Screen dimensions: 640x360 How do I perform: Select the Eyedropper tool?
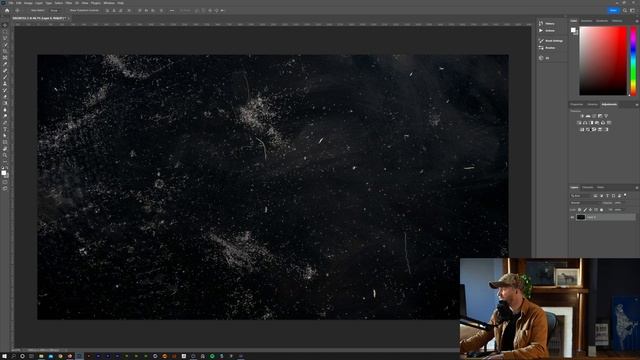tap(5, 64)
